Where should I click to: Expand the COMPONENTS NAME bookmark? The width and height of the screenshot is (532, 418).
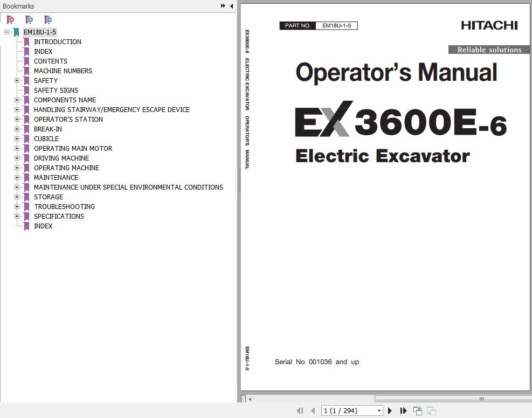pyautogui.click(x=17, y=100)
